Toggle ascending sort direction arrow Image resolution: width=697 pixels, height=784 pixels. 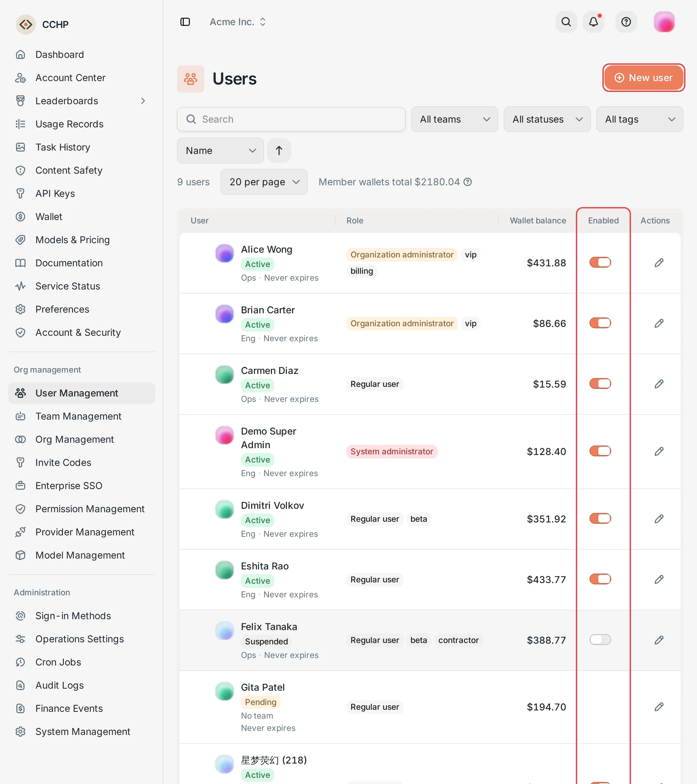(x=279, y=150)
